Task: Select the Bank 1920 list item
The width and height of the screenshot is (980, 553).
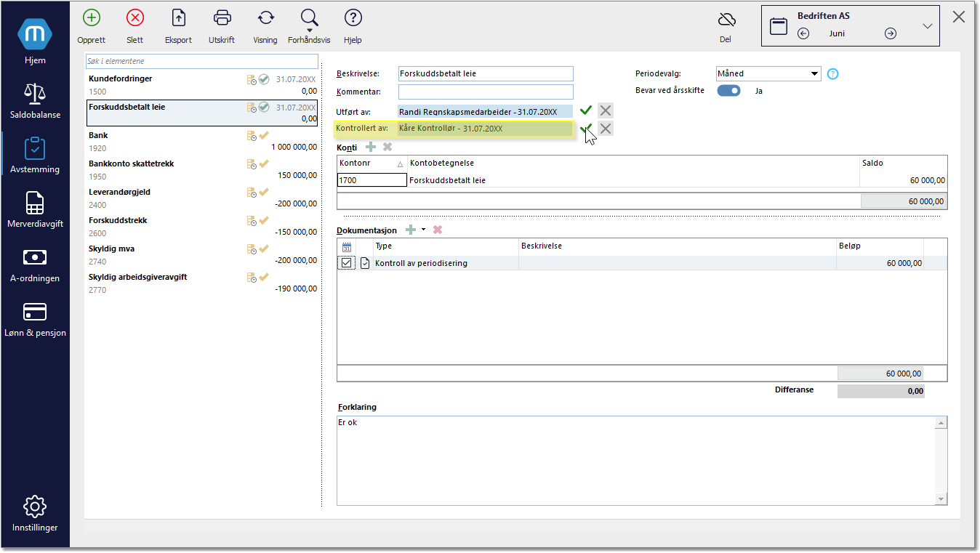Action: (202, 142)
